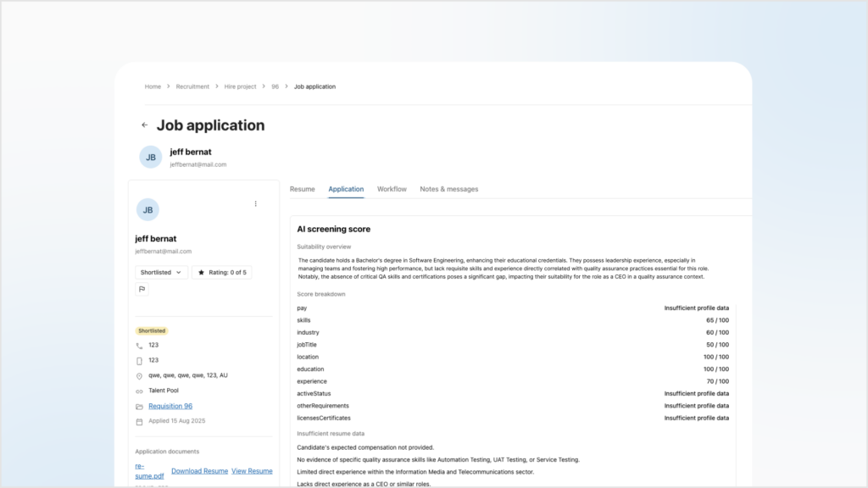The image size is (868, 488).
Task: Click the AI screening score heading
Action: pyautogui.click(x=334, y=229)
